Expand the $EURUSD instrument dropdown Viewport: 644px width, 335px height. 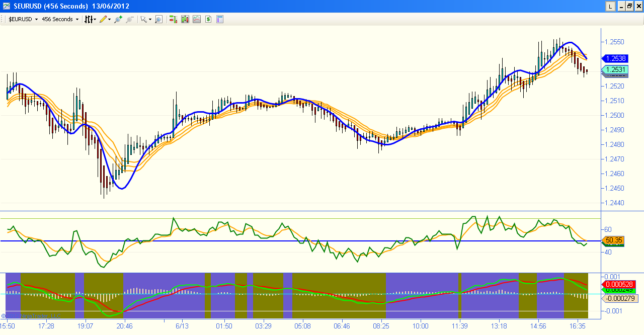(x=36, y=19)
